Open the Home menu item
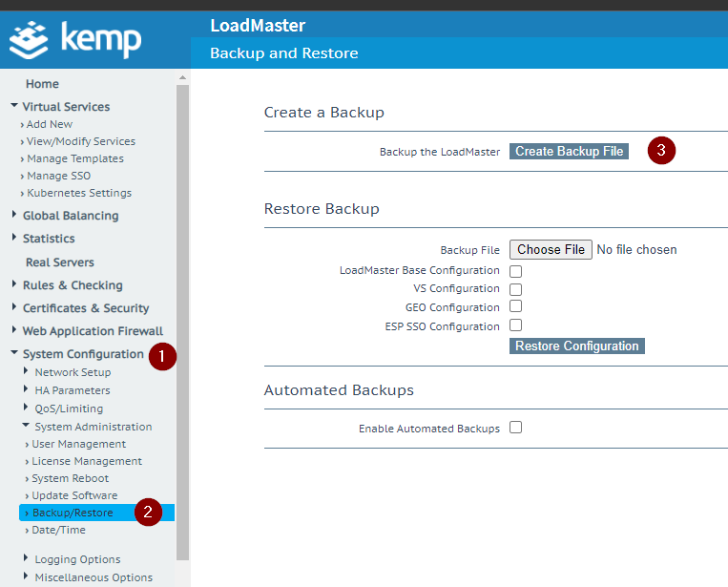728x587 pixels. [x=42, y=84]
